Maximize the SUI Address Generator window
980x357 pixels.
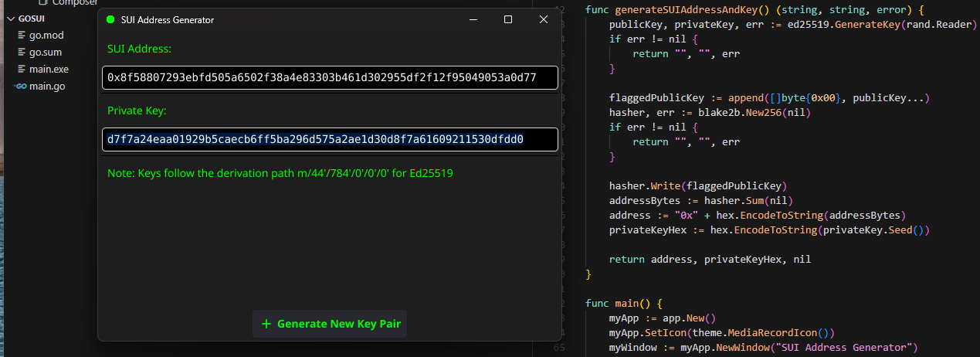(x=508, y=19)
